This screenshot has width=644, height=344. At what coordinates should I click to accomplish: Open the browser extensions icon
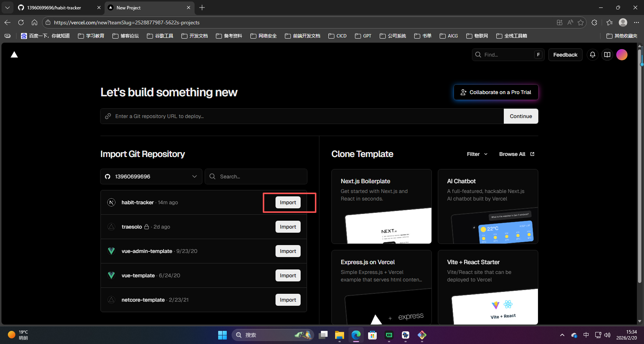tap(594, 22)
